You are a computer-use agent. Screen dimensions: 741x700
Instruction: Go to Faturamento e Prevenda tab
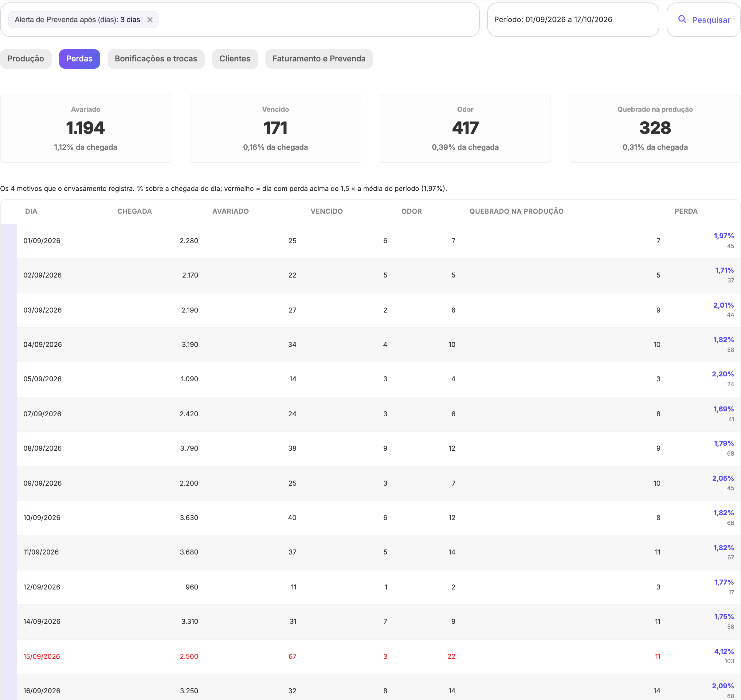click(x=319, y=59)
